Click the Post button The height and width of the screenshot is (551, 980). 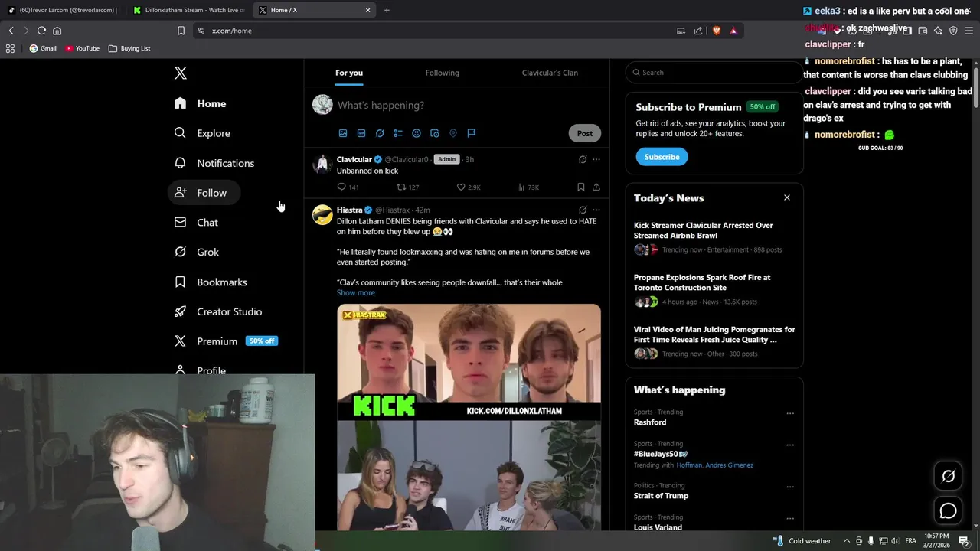(585, 133)
